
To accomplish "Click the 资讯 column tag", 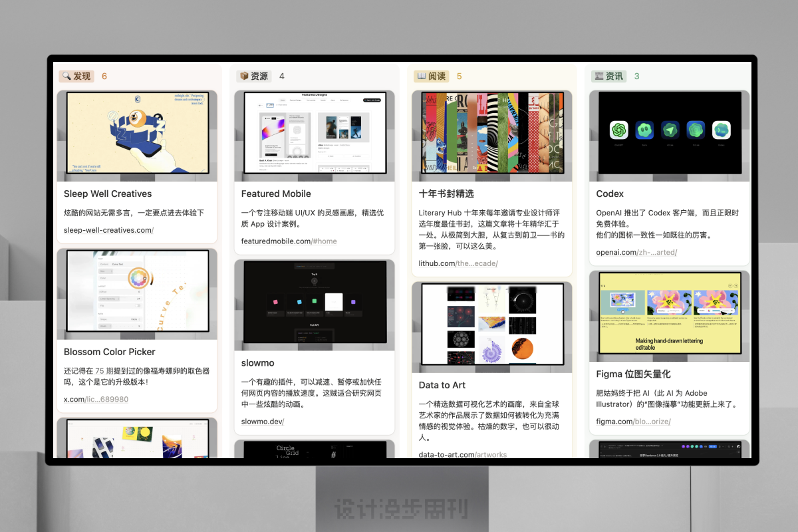I will tap(608, 76).
